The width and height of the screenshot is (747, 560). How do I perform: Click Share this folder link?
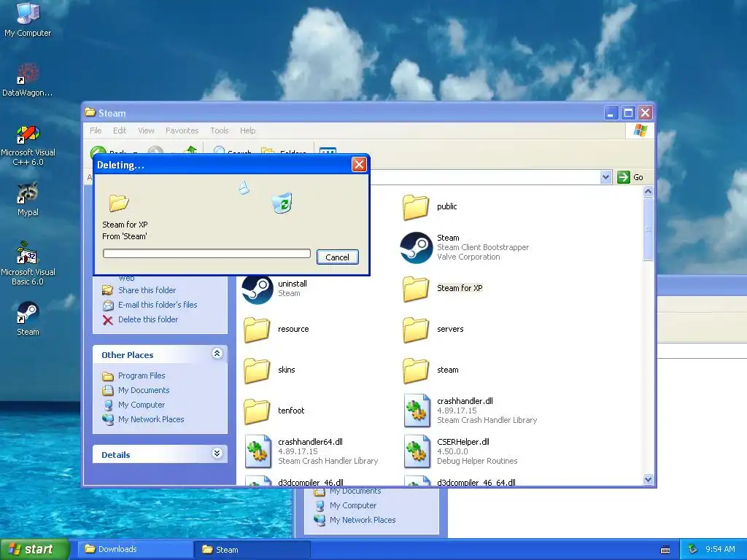pos(147,290)
